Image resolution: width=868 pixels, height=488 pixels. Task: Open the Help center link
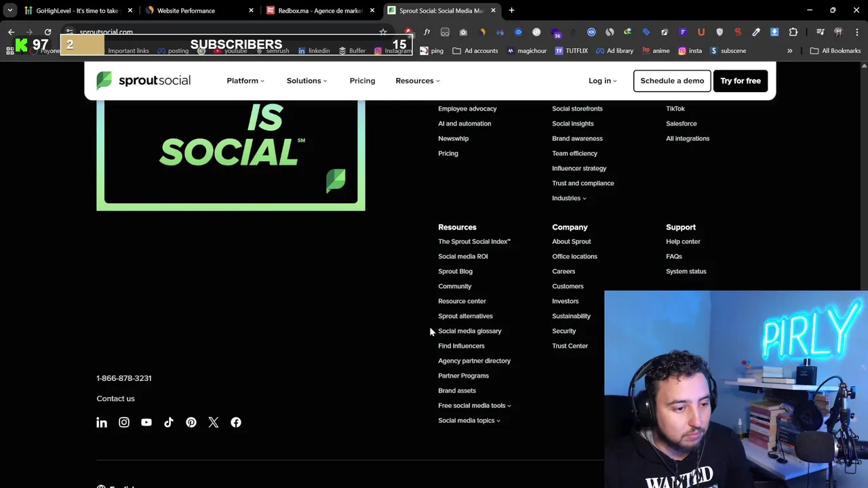[683, 241]
